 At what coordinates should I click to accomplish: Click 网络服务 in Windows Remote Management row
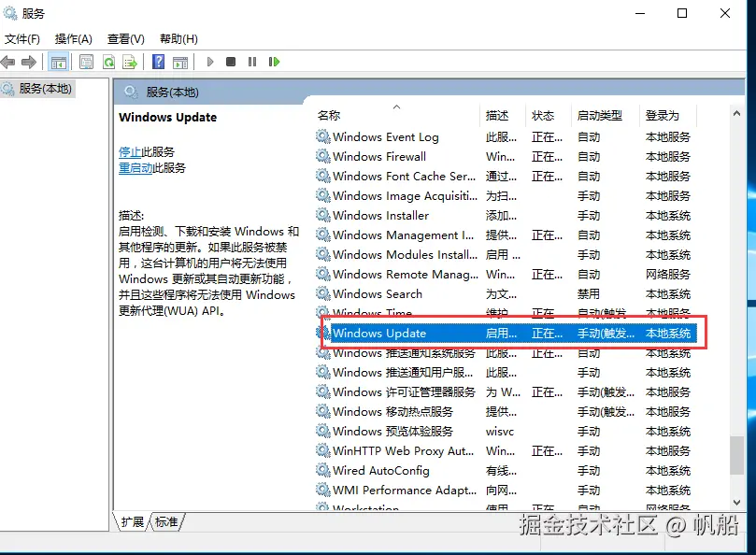pyautogui.click(x=668, y=275)
